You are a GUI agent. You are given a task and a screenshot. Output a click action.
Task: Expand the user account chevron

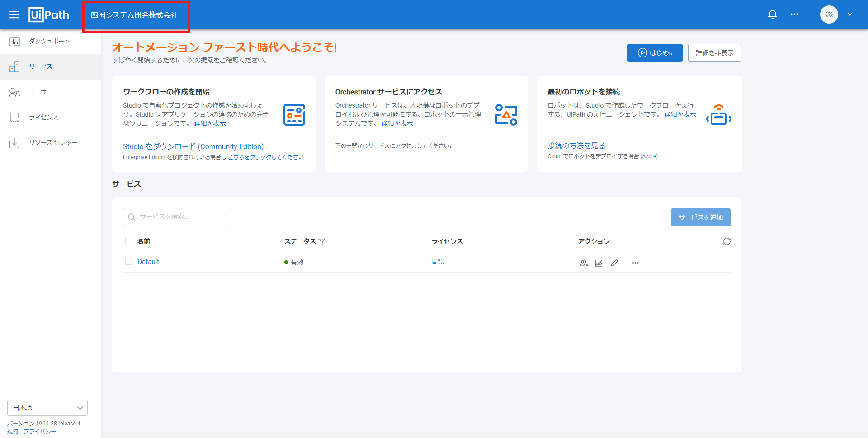(x=850, y=14)
